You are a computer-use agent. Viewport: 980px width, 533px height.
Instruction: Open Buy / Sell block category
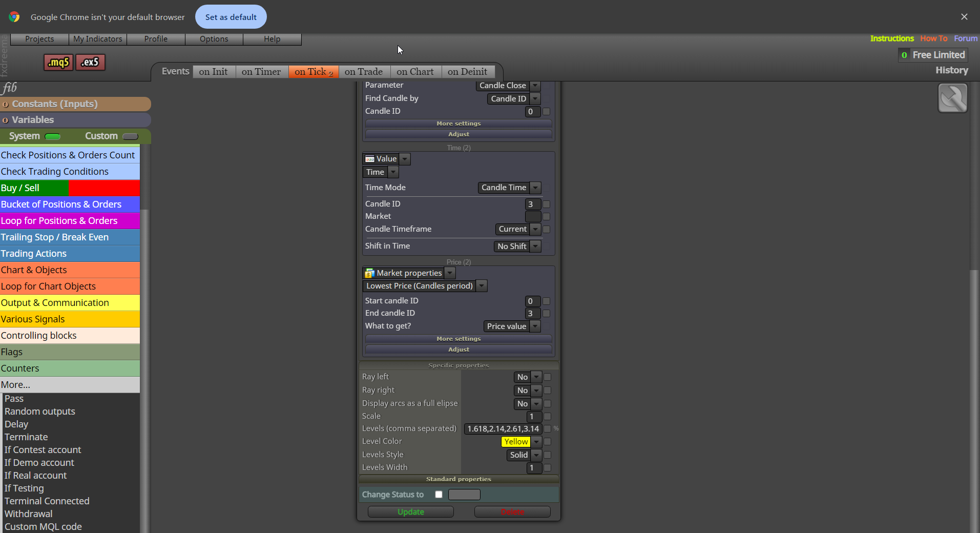(70, 188)
